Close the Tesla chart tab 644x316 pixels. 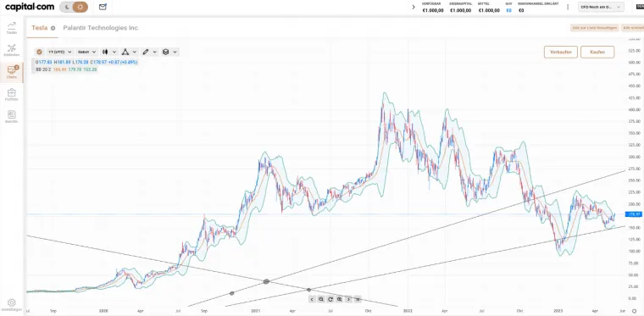point(53,28)
